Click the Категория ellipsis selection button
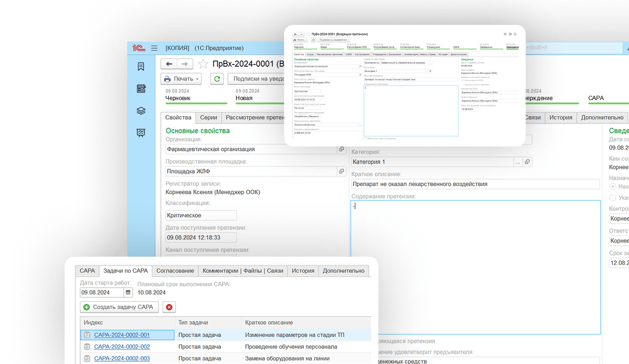 (518, 162)
